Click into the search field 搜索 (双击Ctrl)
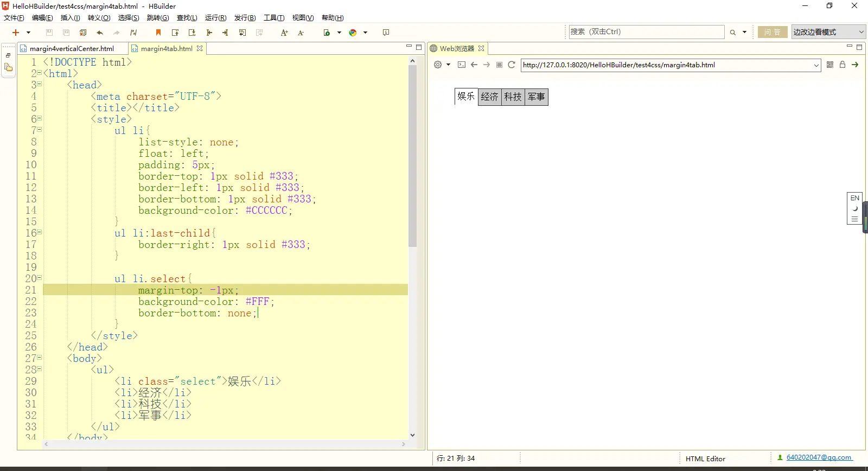 click(x=646, y=32)
